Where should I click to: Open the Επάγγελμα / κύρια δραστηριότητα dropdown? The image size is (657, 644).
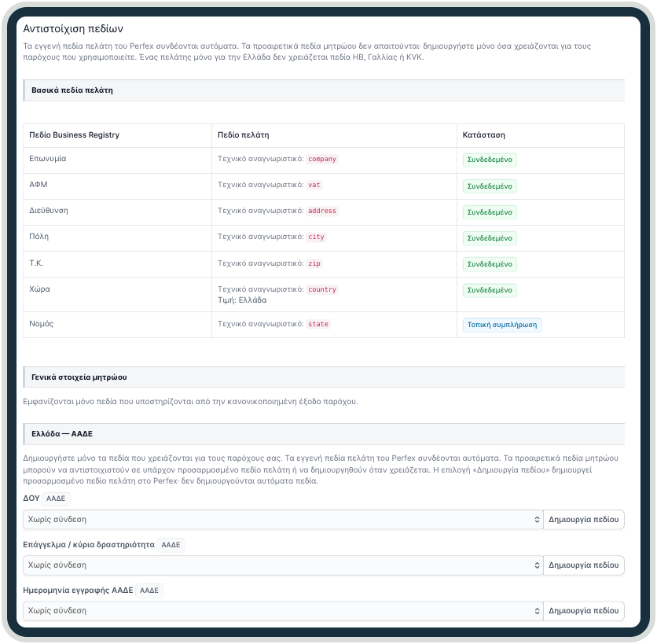(283, 565)
